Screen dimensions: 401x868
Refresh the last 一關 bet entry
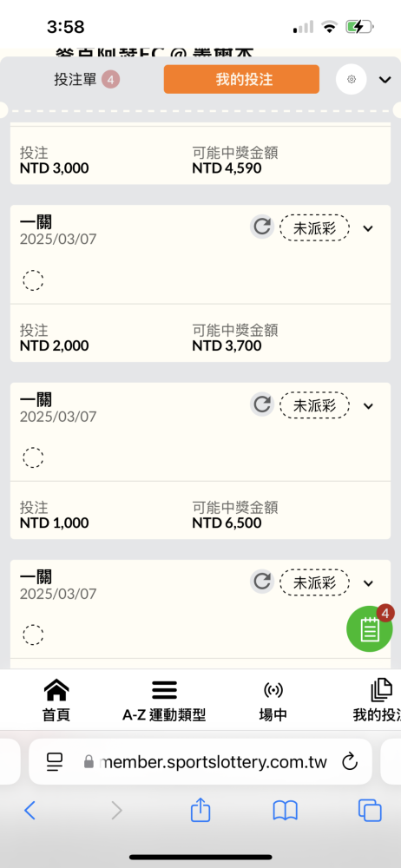tap(262, 582)
